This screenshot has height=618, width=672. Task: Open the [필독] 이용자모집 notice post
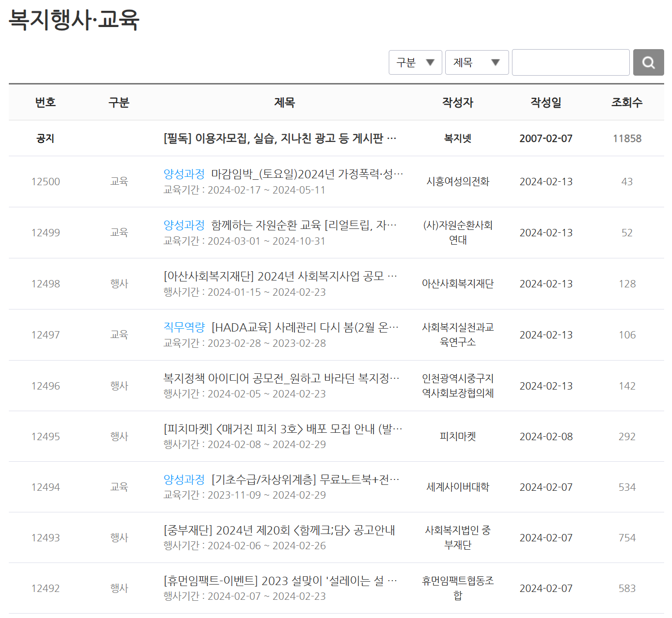pyautogui.click(x=280, y=139)
